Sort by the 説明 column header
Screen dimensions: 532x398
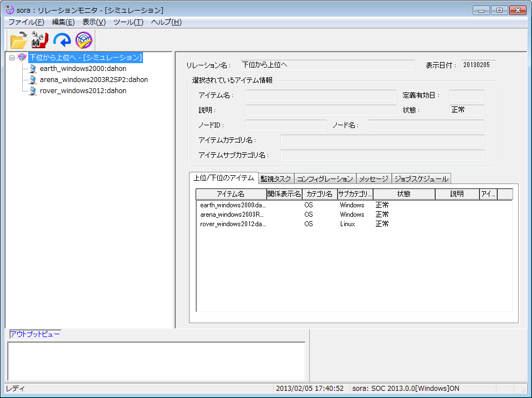tap(457, 194)
